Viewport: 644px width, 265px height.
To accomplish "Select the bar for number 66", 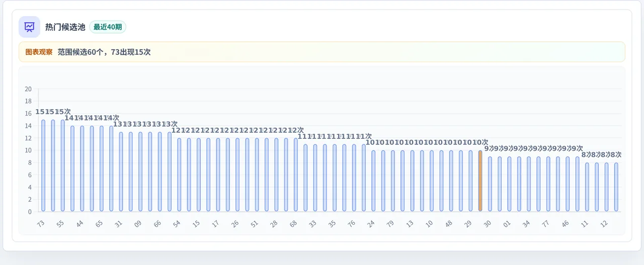I will tap(160, 171).
